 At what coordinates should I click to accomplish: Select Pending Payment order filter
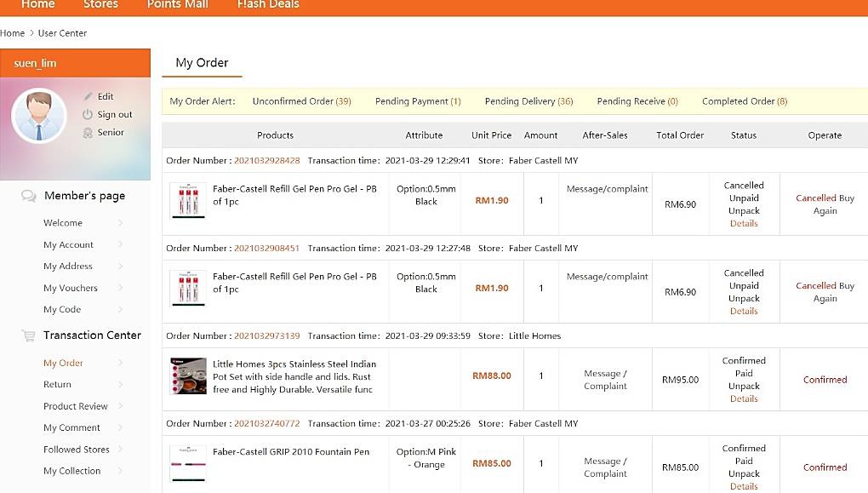[x=417, y=101]
